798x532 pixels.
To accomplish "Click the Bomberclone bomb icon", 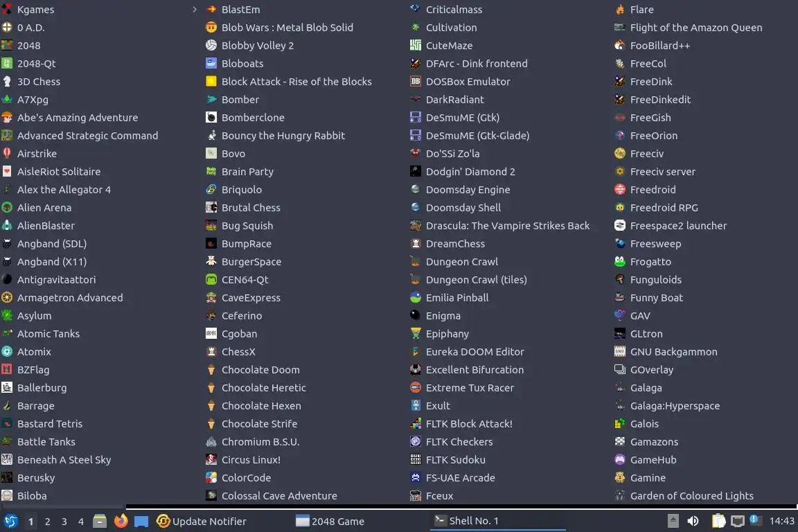I will pyautogui.click(x=211, y=118).
